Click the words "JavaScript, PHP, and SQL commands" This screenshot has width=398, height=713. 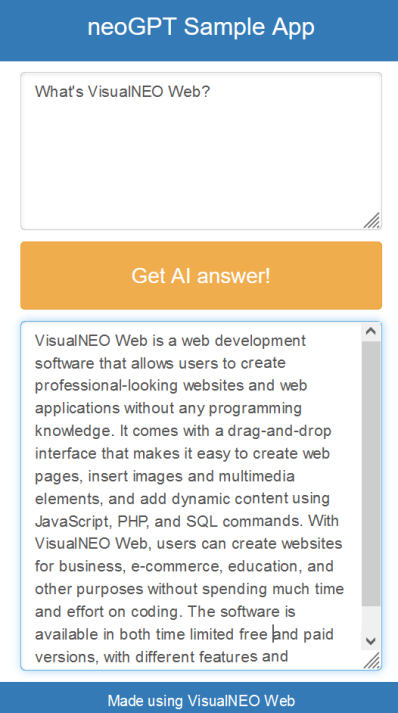click(168, 521)
